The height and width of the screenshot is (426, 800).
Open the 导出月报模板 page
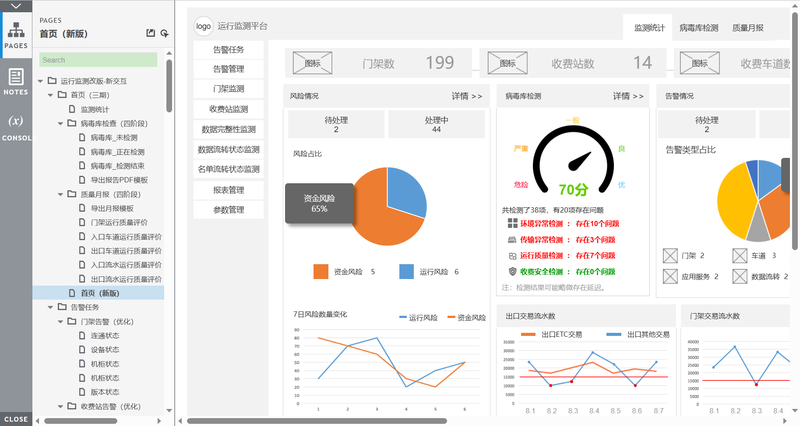112,208
